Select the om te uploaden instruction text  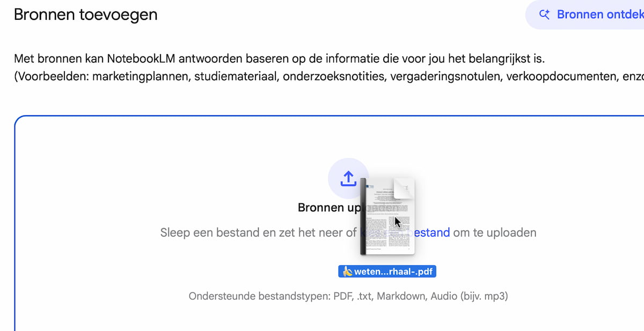(x=494, y=232)
